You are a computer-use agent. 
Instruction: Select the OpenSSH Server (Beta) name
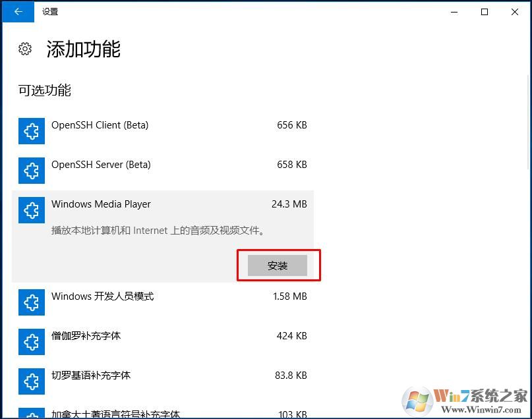101,165
